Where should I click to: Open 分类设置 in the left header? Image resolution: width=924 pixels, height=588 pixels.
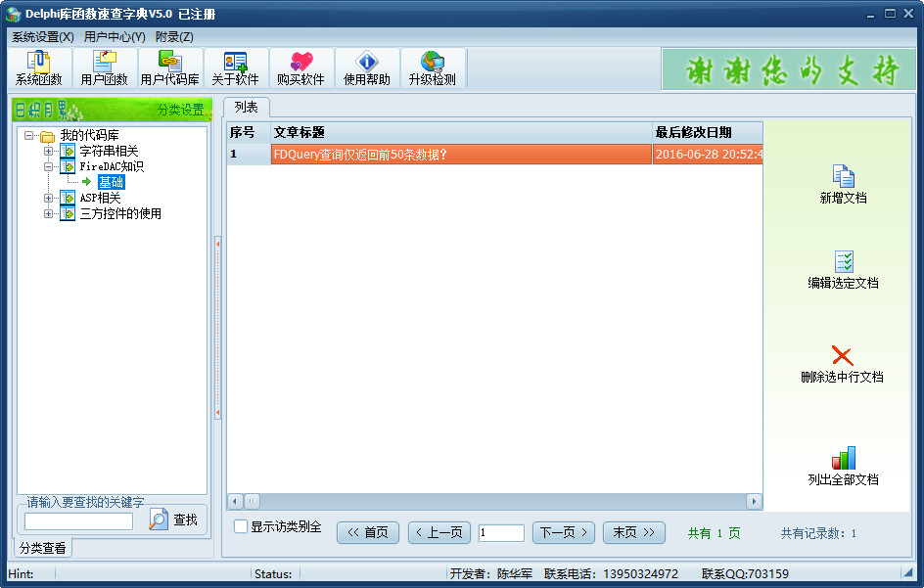pyautogui.click(x=180, y=110)
